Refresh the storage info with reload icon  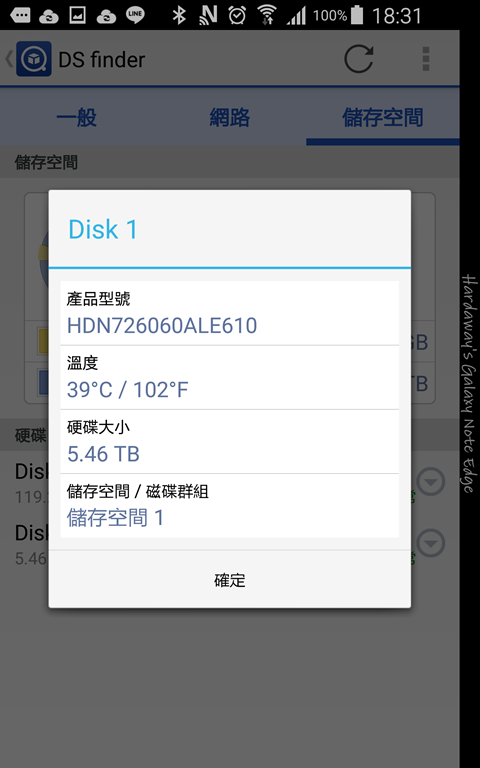pyautogui.click(x=359, y=59)
